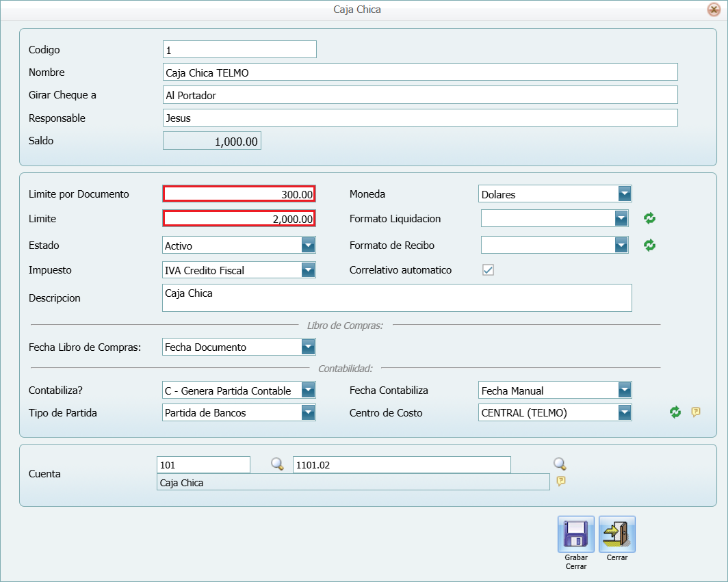Refresh the Formato de Recibo list

click(x=649, y=245)
